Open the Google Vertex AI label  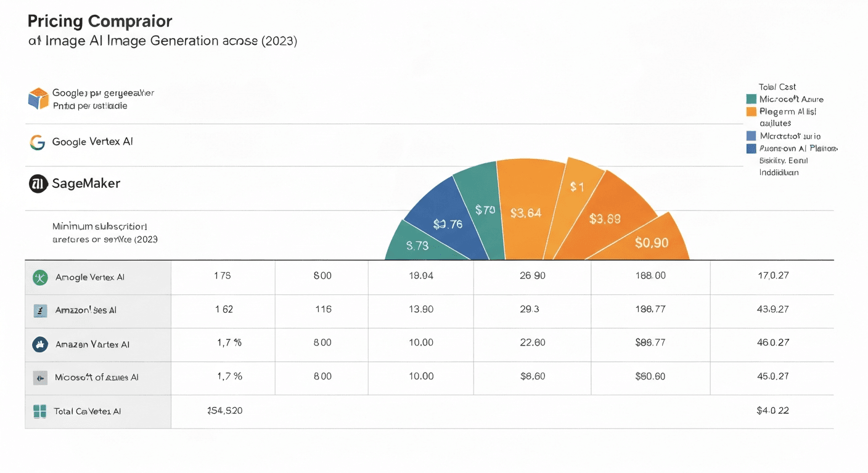click(x=92, y=142)
